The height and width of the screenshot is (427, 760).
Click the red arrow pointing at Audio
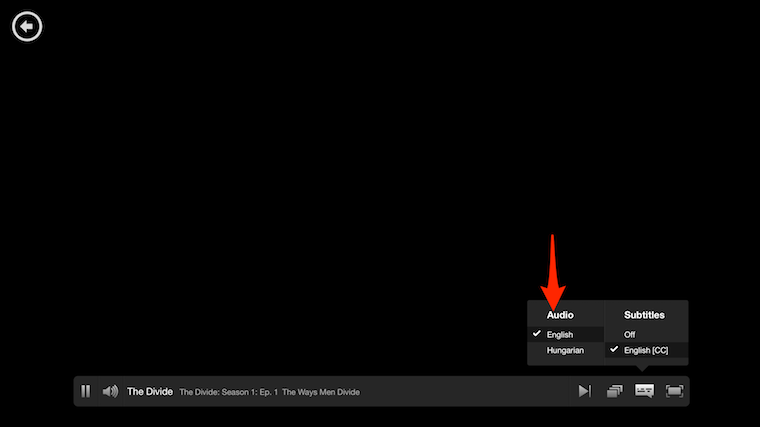click(553, 272)
